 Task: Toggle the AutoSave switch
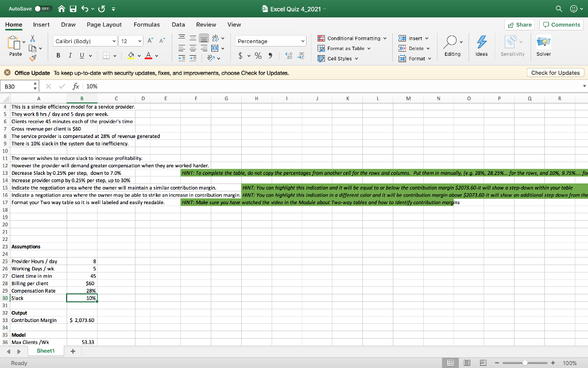[x=44, y=9]
